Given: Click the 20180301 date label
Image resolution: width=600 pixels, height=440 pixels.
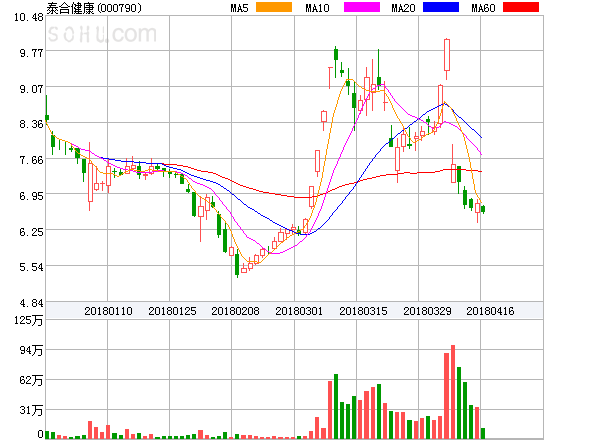Looking at the screenshot, I should pyautogui.click(x=299, y=311).
